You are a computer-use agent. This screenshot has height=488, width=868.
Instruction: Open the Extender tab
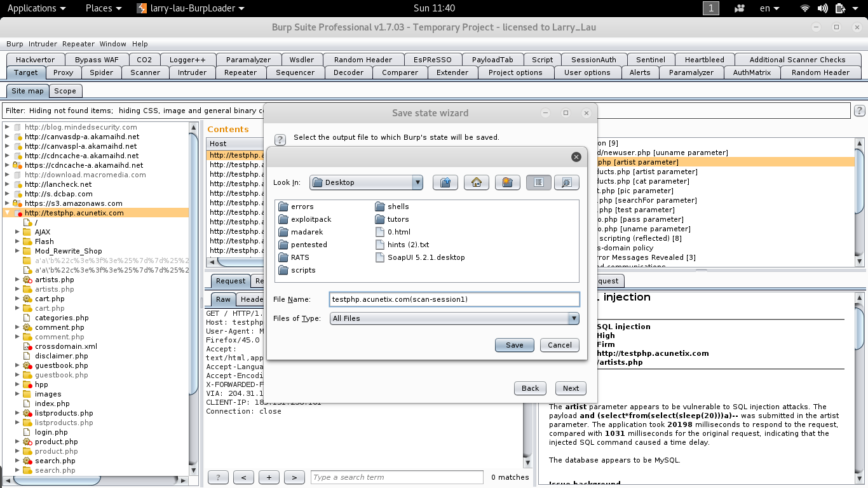[452, 72]
